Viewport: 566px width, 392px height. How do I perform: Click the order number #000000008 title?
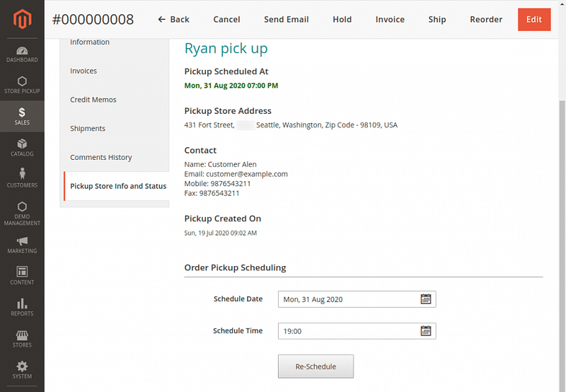[x=93, y=20]
